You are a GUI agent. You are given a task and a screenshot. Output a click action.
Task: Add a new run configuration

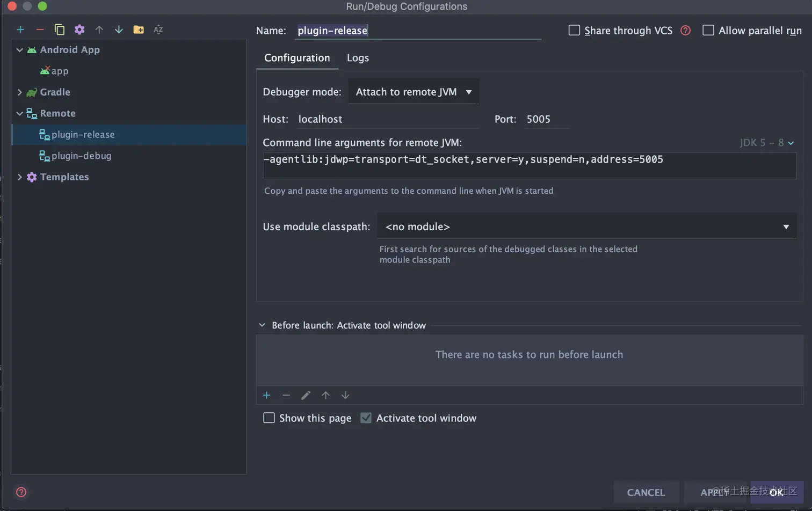[20, 30]
